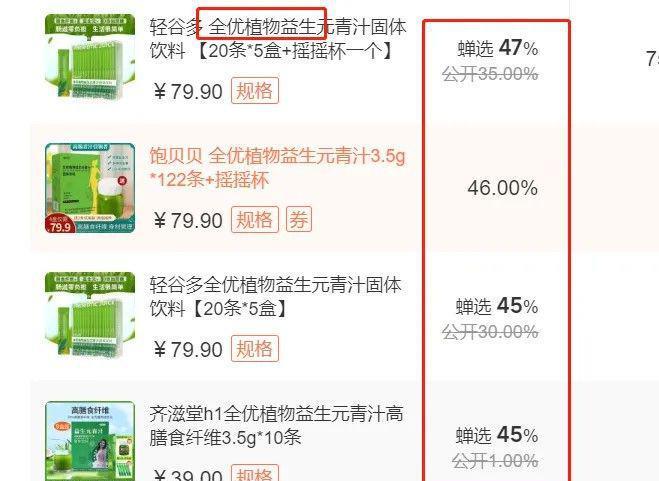Click 蝉选 45% for 轻谷多 20条*5盒
The image size is (659, 481).
tap(497, 306)
